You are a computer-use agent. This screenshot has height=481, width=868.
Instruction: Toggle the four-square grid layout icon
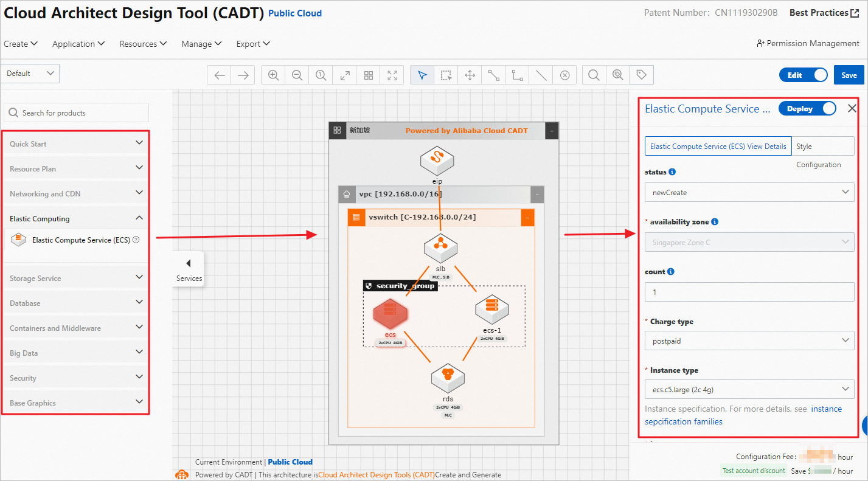tap(369, 75)
